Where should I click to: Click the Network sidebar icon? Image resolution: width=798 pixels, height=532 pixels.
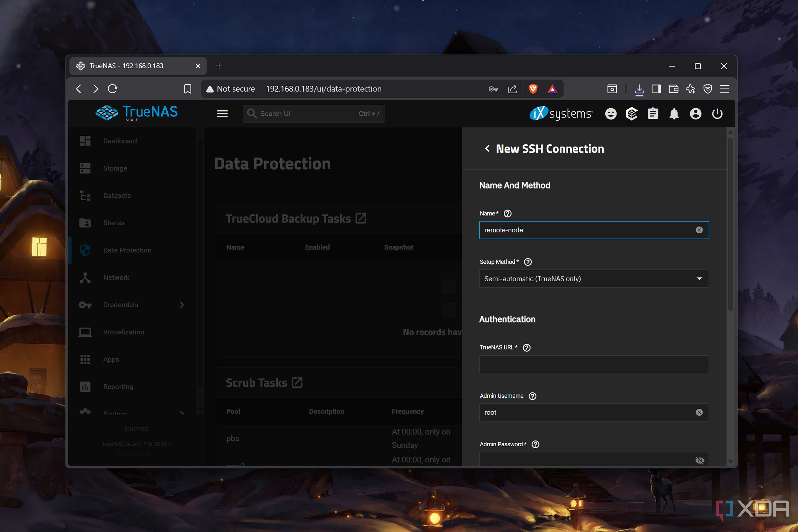point(85,278)
